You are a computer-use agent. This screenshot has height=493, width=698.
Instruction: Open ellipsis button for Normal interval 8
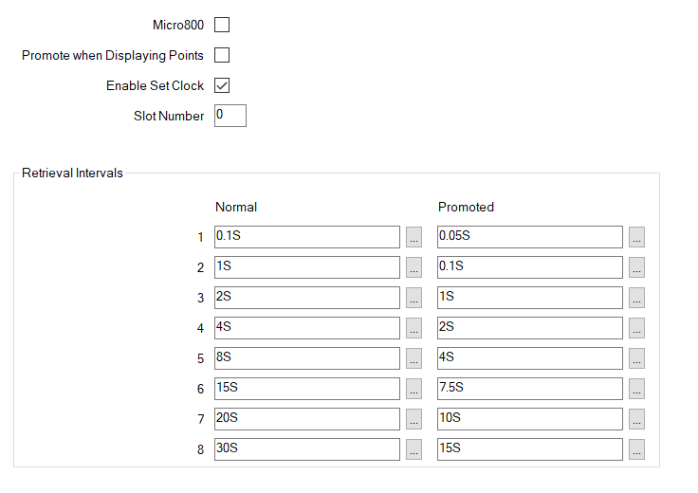[414, 449]
